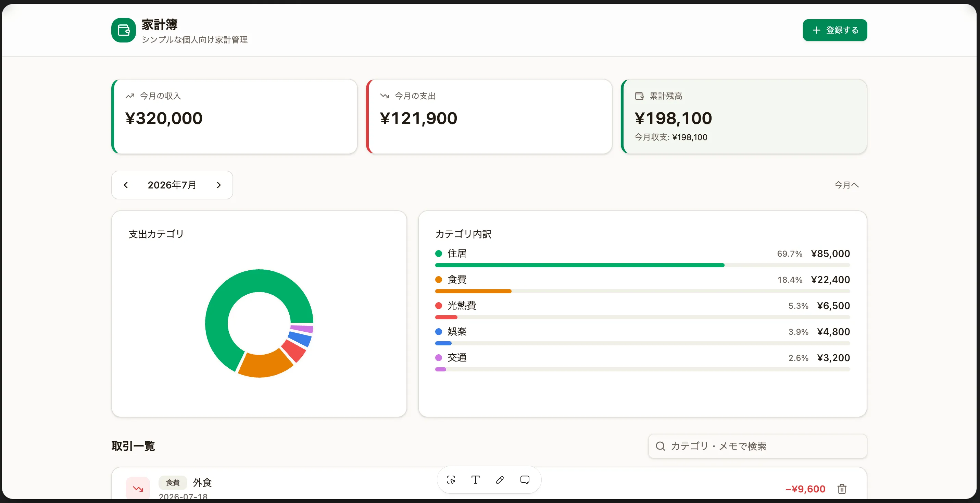This screenshot has height=503, width=980.
Task: Click the ¥4,800 娯楽 amount
Action: (833, 332)
